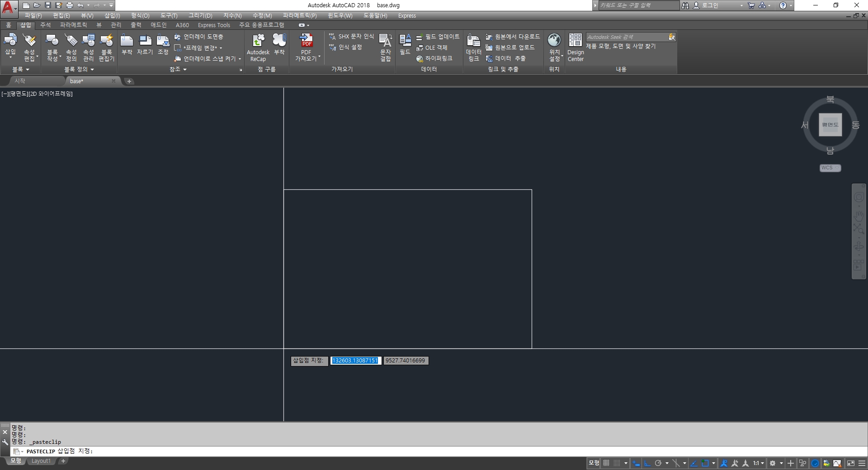Open the 그리기(D) menu
868x470 pixels.
[200, 15]
